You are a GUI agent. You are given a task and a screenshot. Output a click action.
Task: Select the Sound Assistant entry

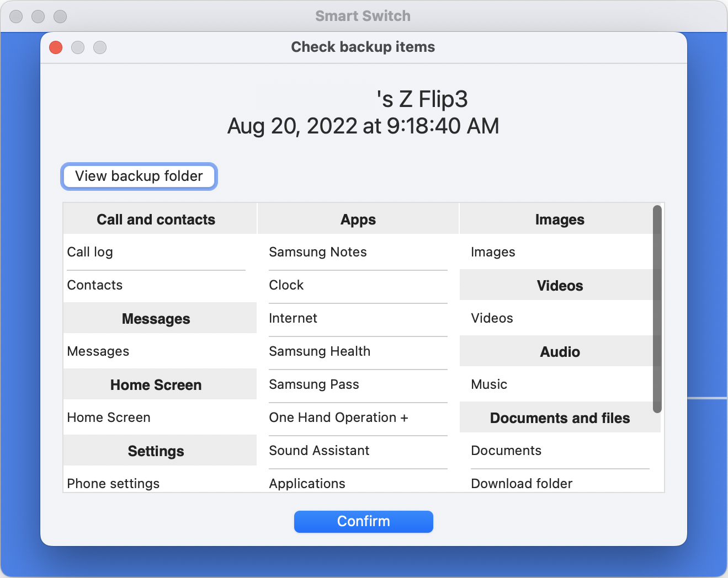pyautogui.click(x=358, y=451)
